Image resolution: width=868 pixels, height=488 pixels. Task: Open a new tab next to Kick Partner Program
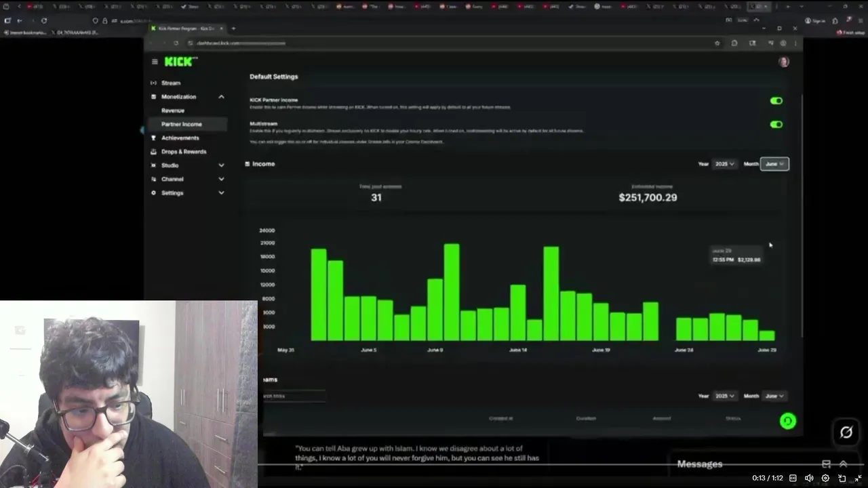point(233,28)
